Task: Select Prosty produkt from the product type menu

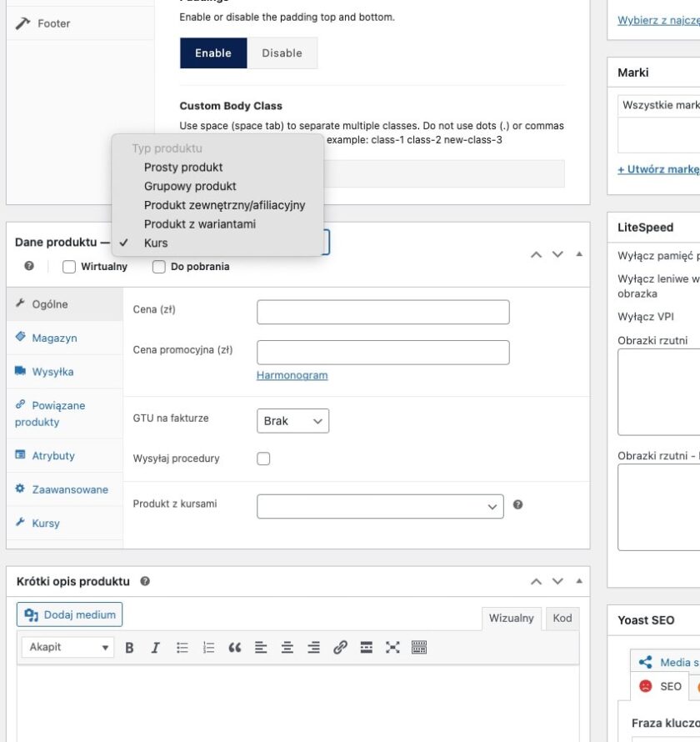Action: tap(183, 167)
